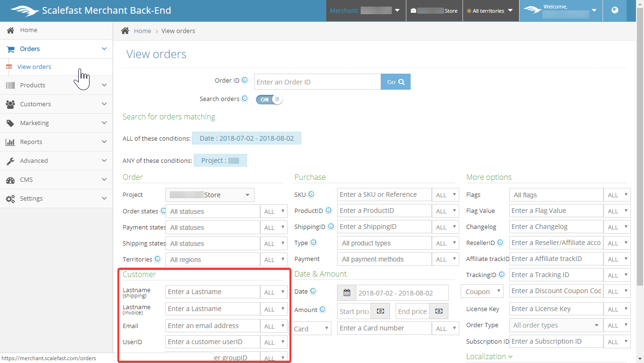Follow the Home breadcrumb link
Screen dimensions: 644x363
[142, 31]
